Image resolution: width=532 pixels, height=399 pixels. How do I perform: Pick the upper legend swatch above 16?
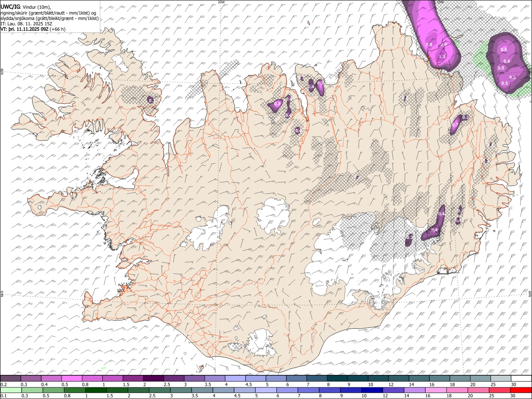(440, 379)
